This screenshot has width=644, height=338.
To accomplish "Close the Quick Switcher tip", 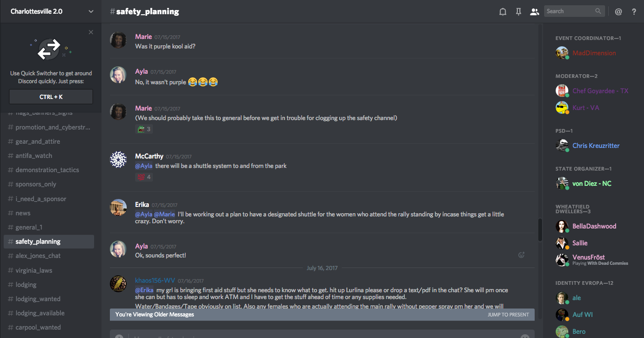I will (x=91, y=32).
